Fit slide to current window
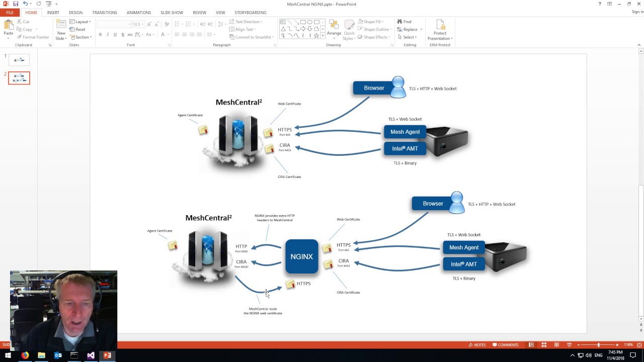This screenshot has width=644, height=362. pyautogui.click(x=638, y=345)
